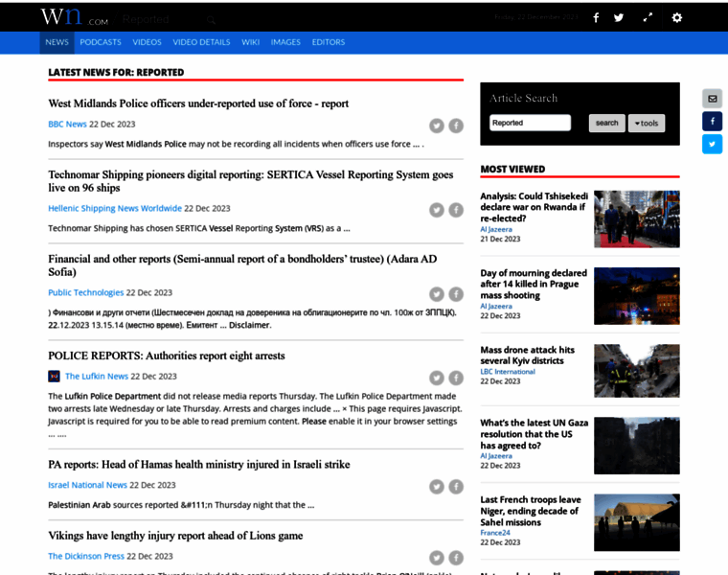The image size is (728, 575).
Task: Share page on Facebook from side panel
Action: pyautogui.click(x=713, y=121)
